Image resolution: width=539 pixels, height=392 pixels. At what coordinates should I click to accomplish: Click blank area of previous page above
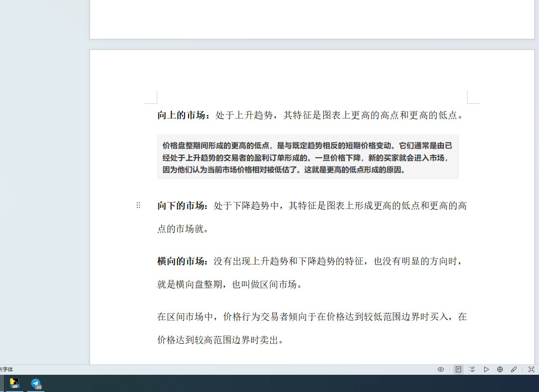pos(312,19)
